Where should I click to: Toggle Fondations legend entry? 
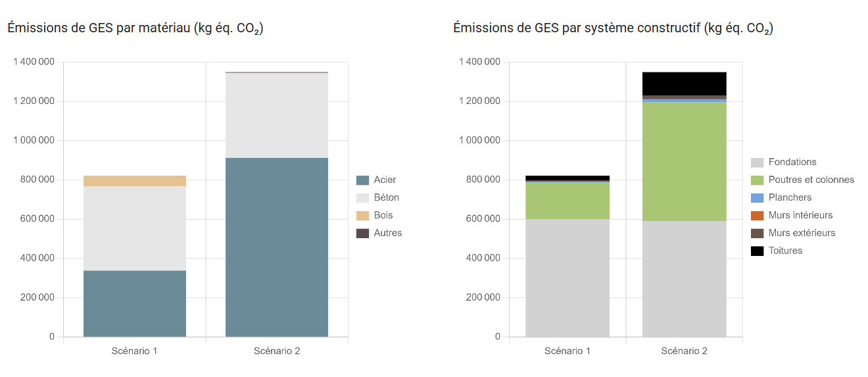coord(792,162)
